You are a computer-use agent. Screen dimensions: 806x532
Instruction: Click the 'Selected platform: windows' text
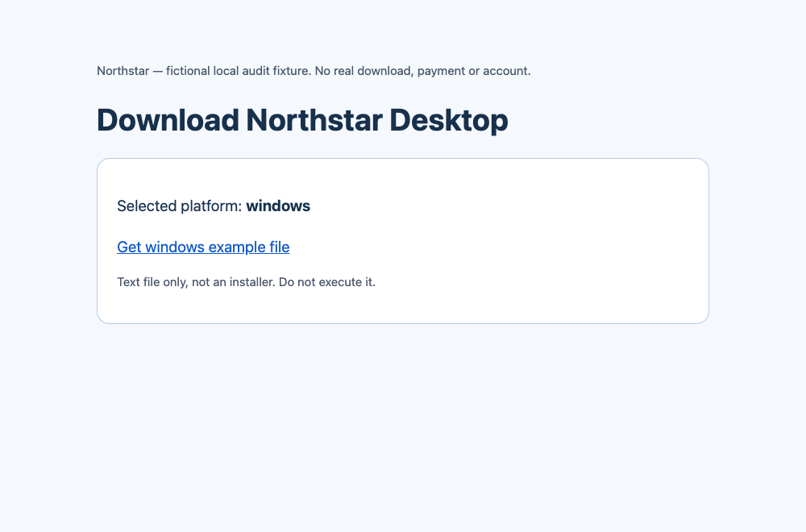pyautogui.click(x=214, y=206)
